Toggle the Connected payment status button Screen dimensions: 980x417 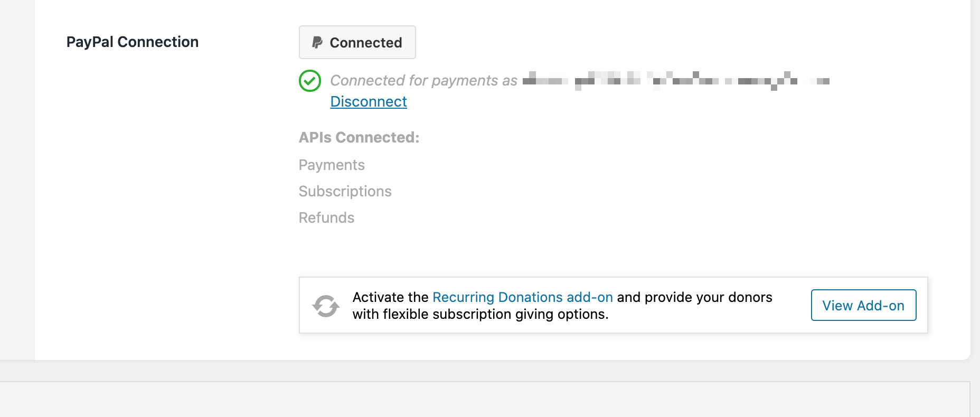click(357, 42)
